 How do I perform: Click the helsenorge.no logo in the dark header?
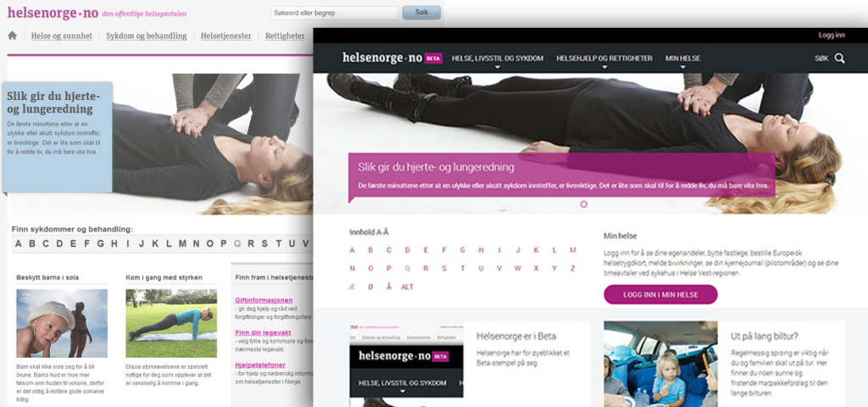pyautogui.click(x=382, y=59)
